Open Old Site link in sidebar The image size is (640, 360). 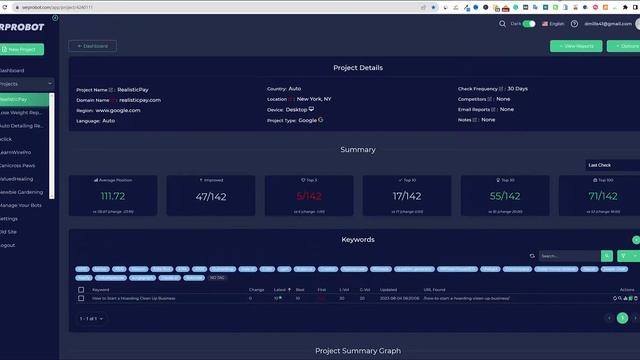click(8, 232)
